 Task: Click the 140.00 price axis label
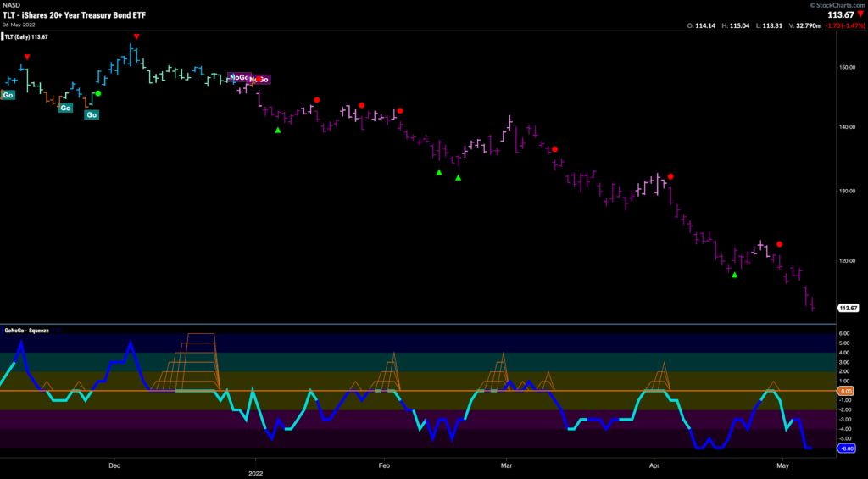tap(847, 127)
